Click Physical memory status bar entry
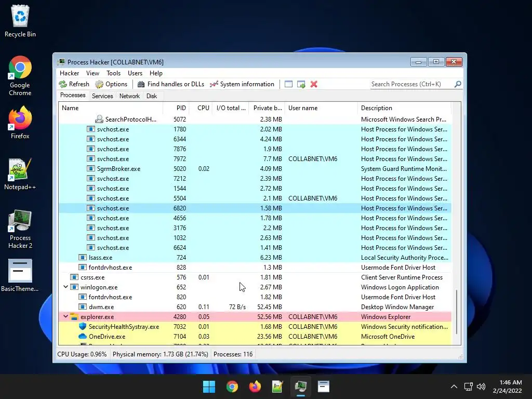 pyautogui.click(x=160, y=354)
